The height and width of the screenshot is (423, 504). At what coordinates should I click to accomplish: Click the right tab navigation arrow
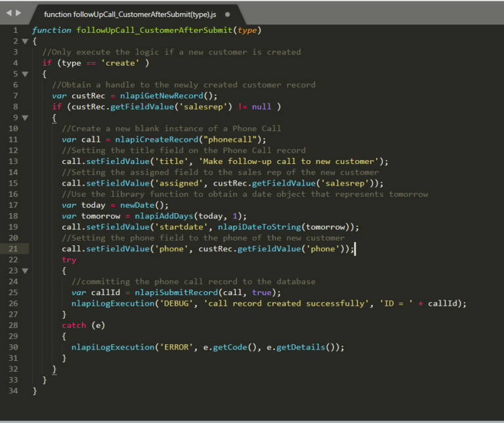[x=18, y=13]
